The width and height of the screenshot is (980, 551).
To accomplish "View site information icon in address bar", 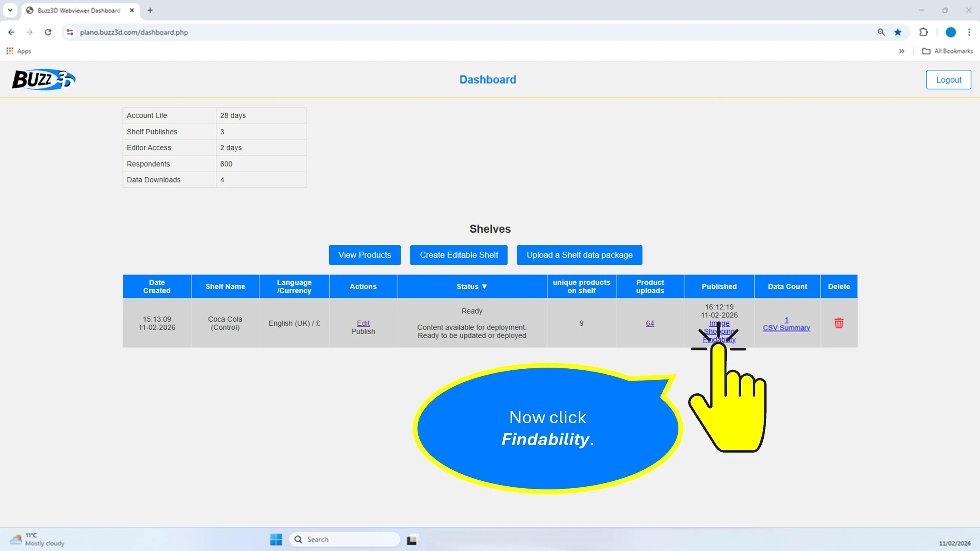I will pyautogui.click(x=70, y=32).
